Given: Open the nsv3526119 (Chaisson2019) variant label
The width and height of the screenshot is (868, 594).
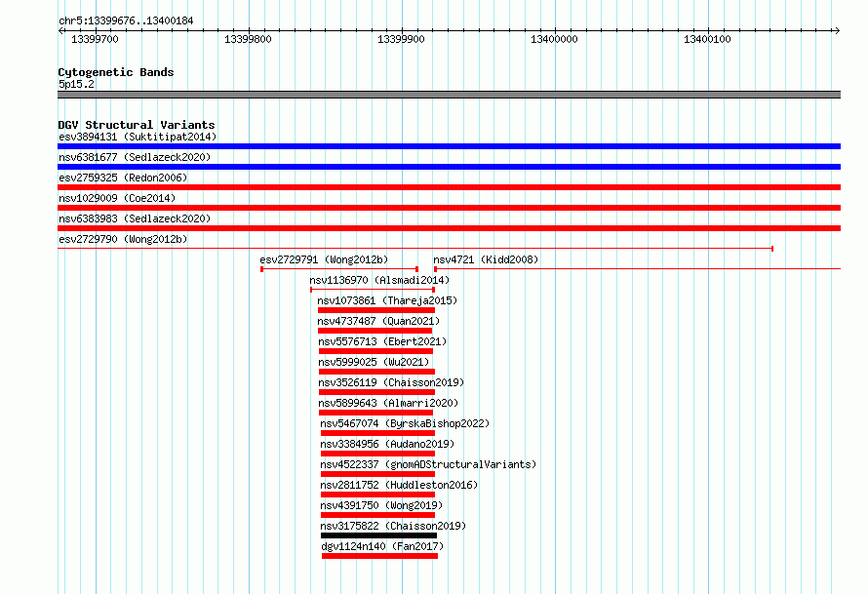Looking at the screenshot, I should pyautogui.click(x=391, y=382).
